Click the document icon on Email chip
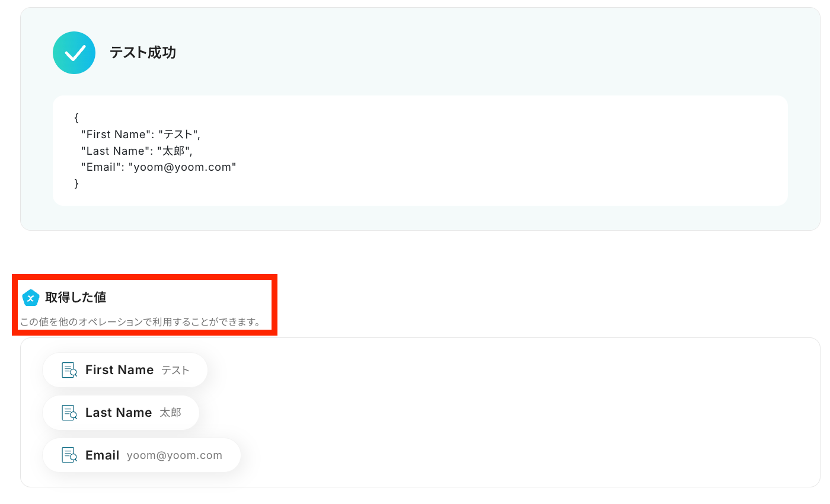The height and width of the screenshot is (504, 830). [69, 455]
